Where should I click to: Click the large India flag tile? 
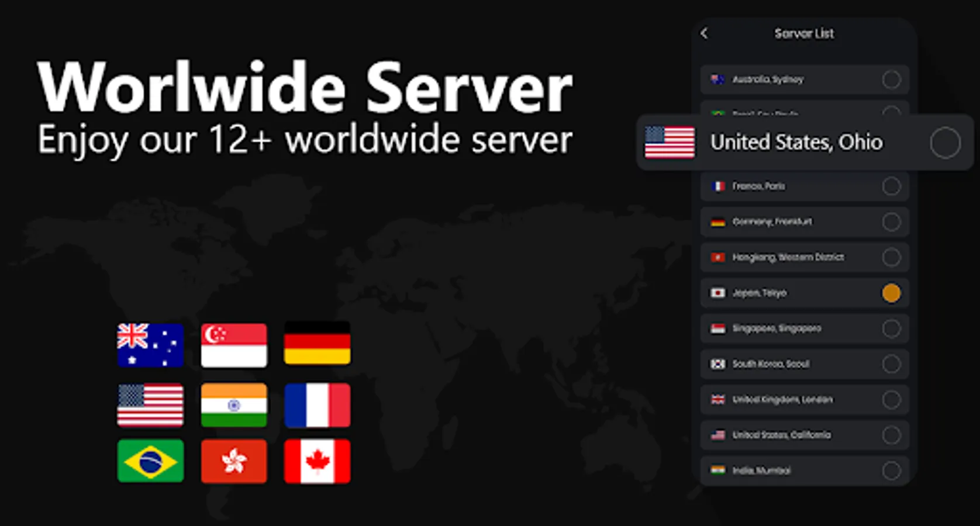[234, 405]
